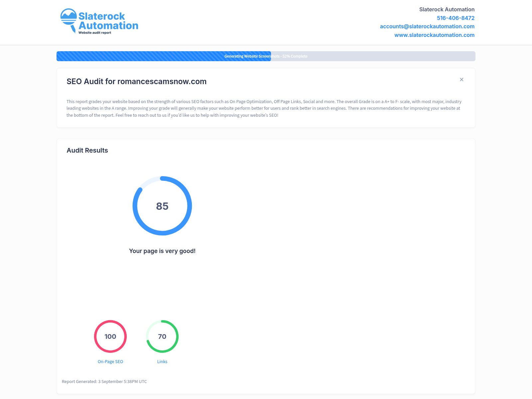Close the SEO Audit intro panel
The image size is (532, 399).
462,79
